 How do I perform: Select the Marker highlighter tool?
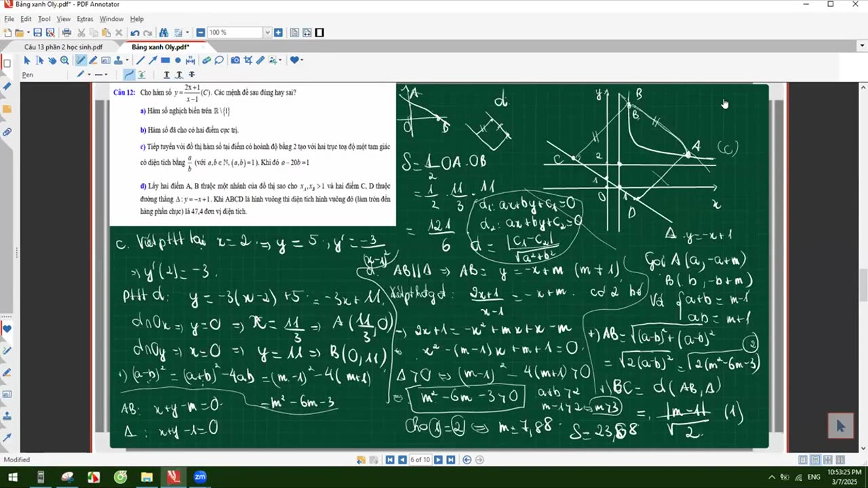click(x=93, y=60)
